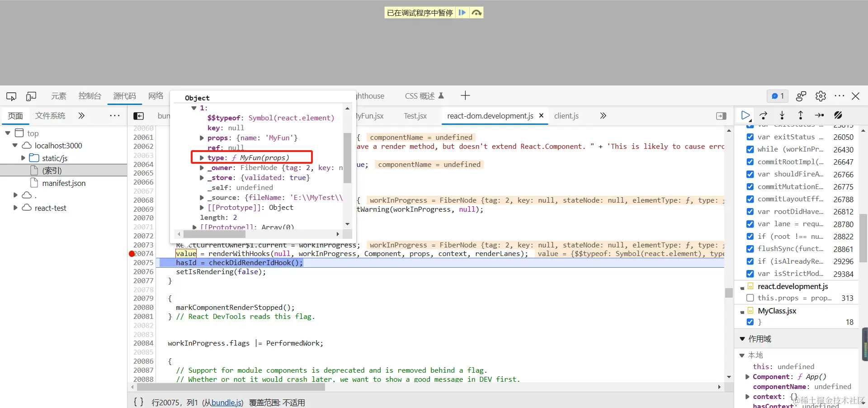Deactivate all breakpoints
Screen dimensions: 868x408
838,115
